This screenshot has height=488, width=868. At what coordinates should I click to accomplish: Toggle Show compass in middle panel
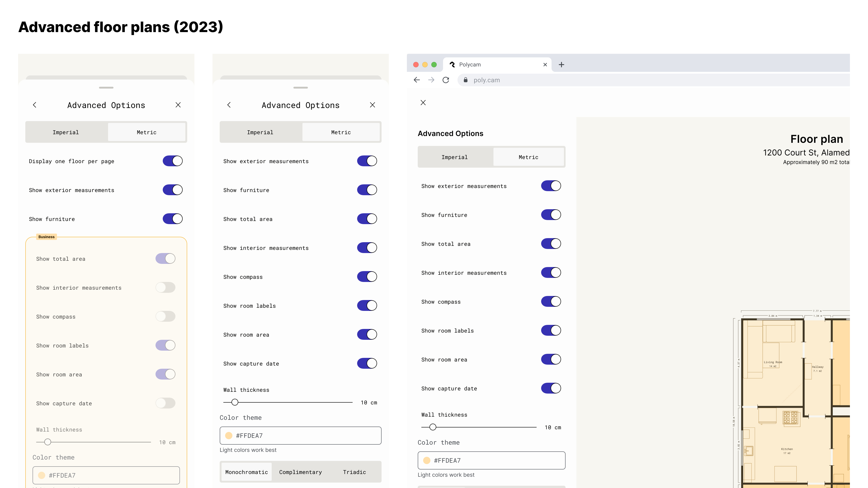coord(367,277)
